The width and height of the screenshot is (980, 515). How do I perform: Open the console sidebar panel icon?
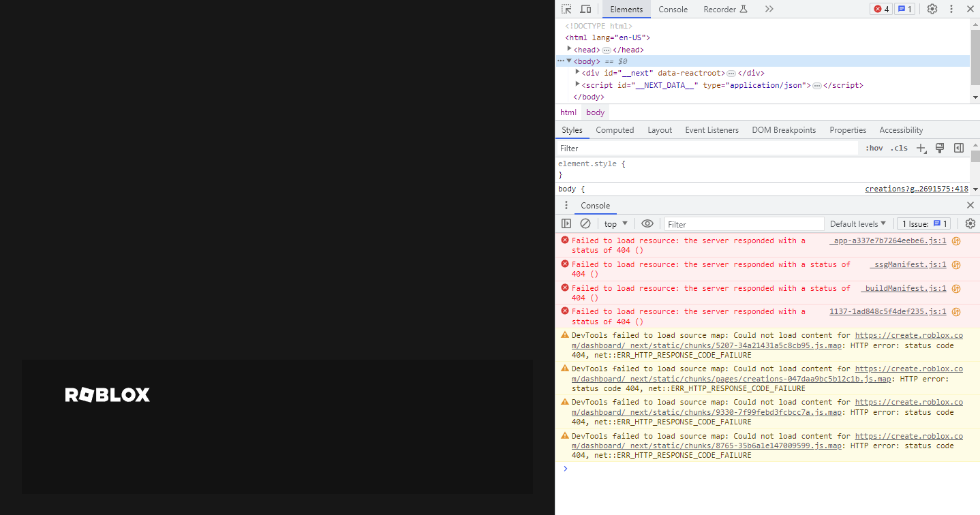[x=566, y=223]
